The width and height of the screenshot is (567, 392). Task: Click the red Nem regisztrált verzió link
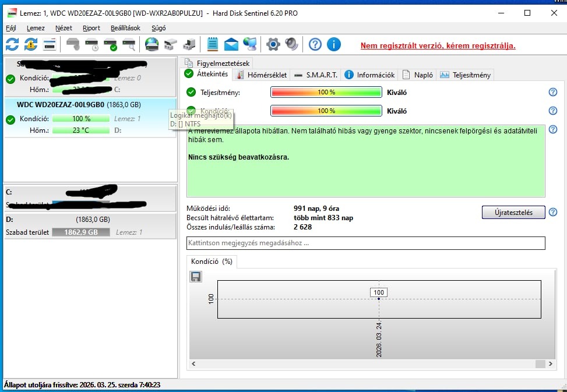point(438,46)
